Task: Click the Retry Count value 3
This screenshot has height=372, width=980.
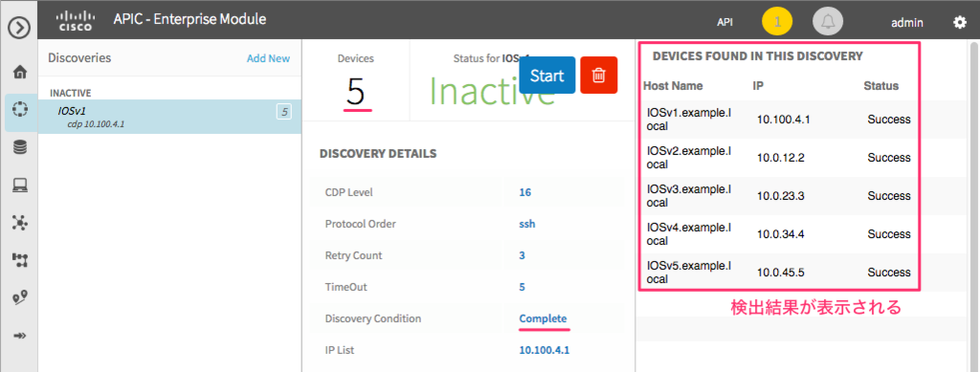Action: pos(522,255)
